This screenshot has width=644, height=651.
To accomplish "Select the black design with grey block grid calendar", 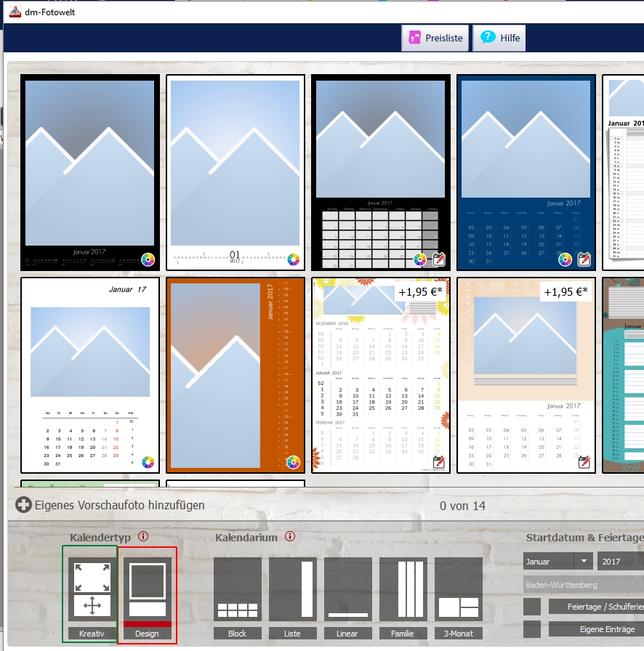I will (x=381, y=173).
